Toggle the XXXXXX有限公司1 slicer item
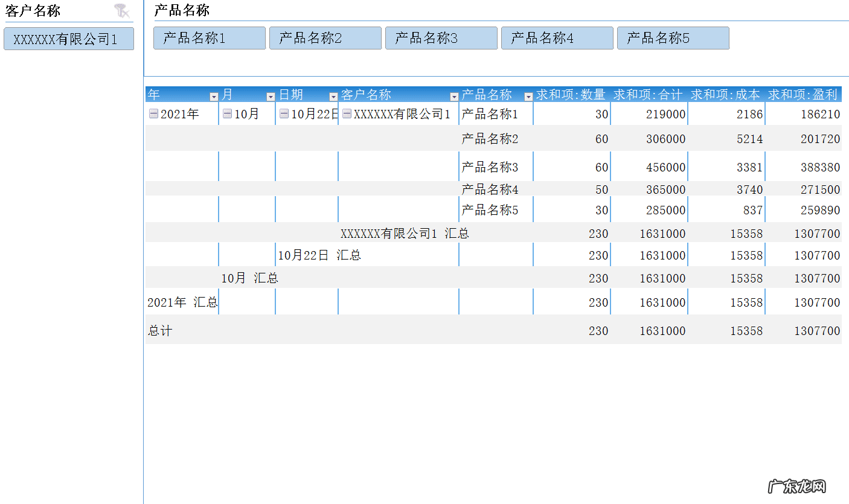This screenshot has width=849, height=504. point(68,38)
